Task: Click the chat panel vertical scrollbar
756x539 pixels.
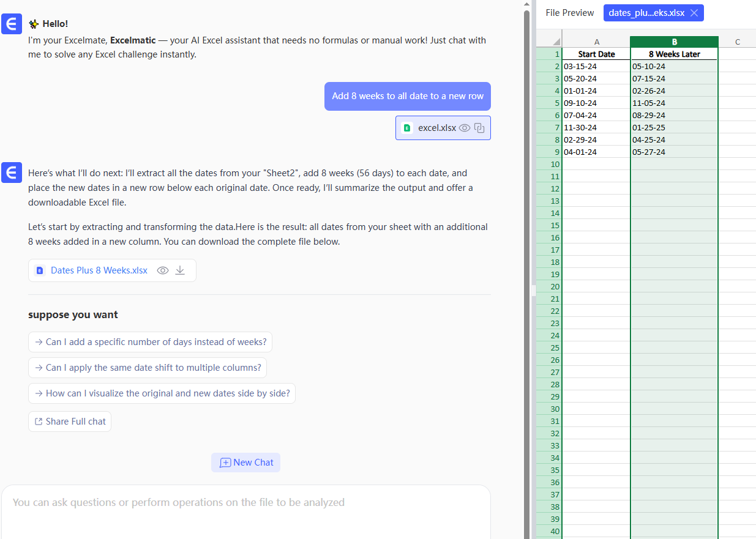Action: [x=526, y=184]
